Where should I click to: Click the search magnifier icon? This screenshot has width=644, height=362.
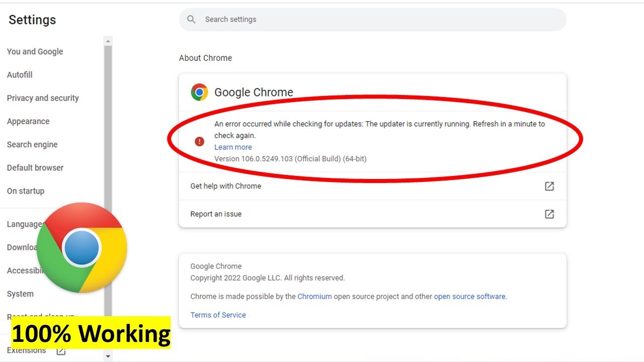[x=191, y=20]
